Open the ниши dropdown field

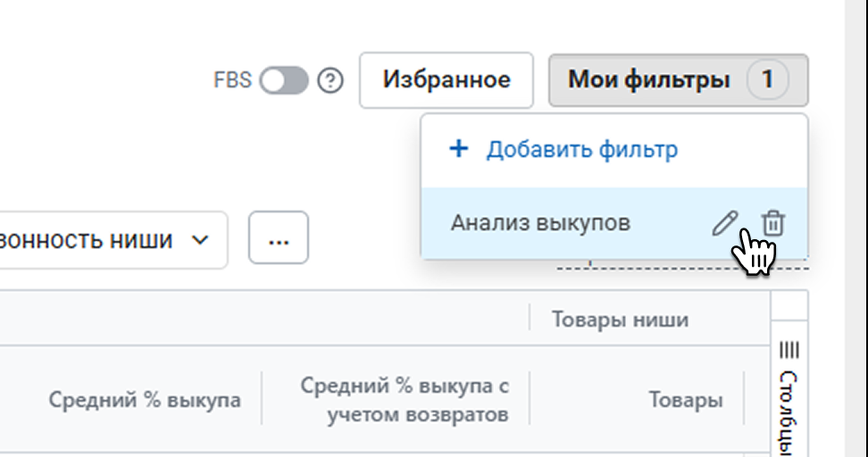pos(111,240)
